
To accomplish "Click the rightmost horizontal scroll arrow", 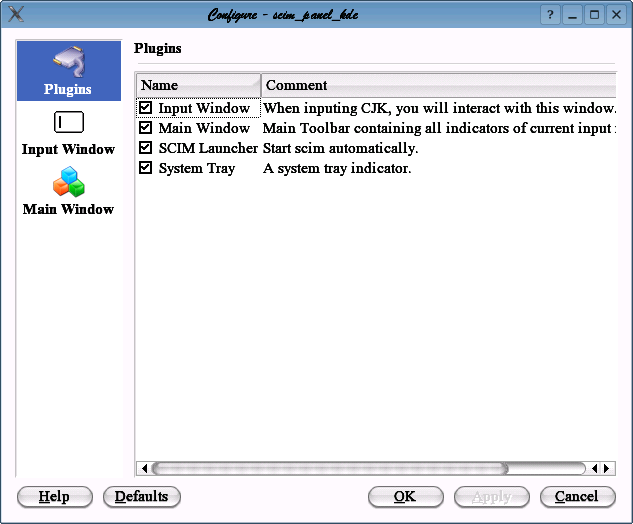I will tap(607, 468).
